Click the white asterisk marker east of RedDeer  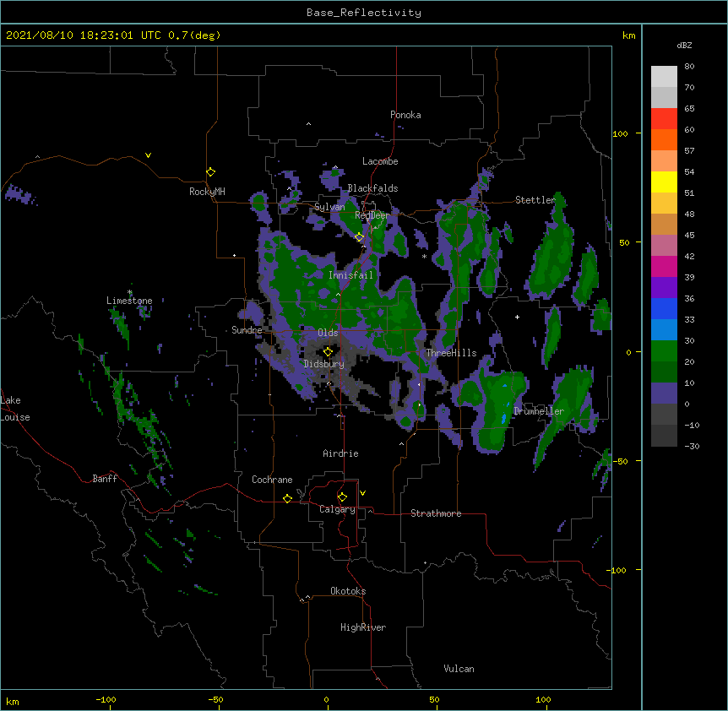pyautogui.click(x=424, y=257)
